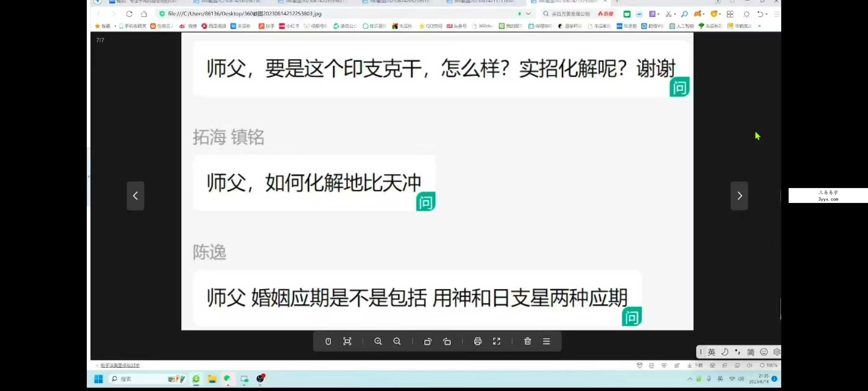Image resolution: width=868 pixels, height=391 pixels.
Task: Click the address bar file URL
Action: (245, 13)
